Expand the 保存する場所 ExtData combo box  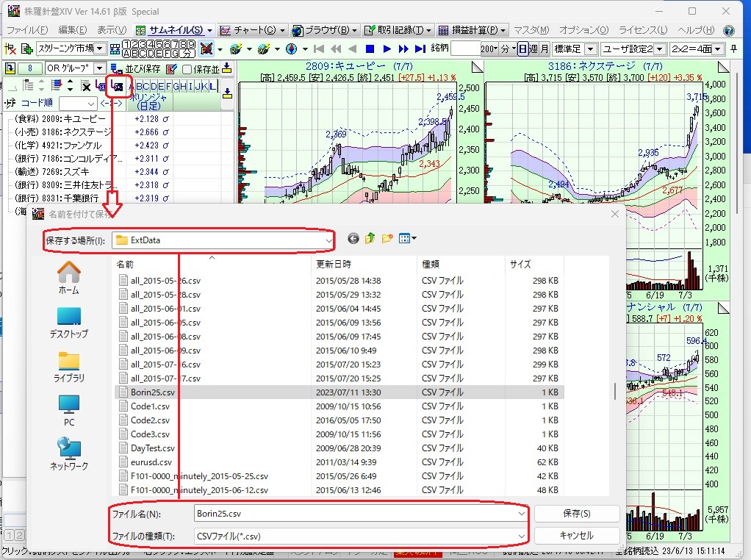[328, 240]
